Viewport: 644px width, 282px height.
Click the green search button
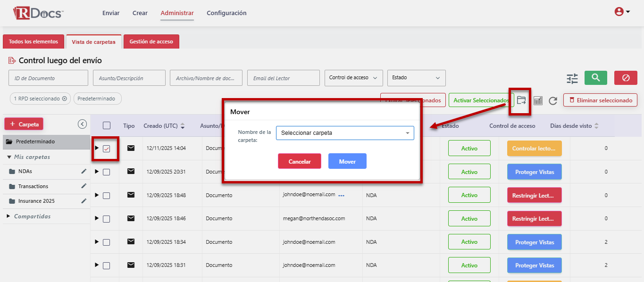(x=595, y=78)
